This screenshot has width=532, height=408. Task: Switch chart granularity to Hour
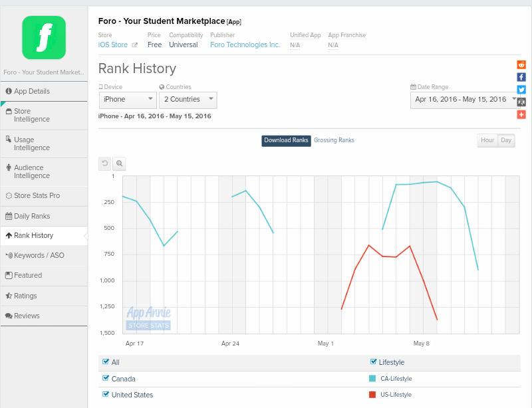[x=487, y=140]
